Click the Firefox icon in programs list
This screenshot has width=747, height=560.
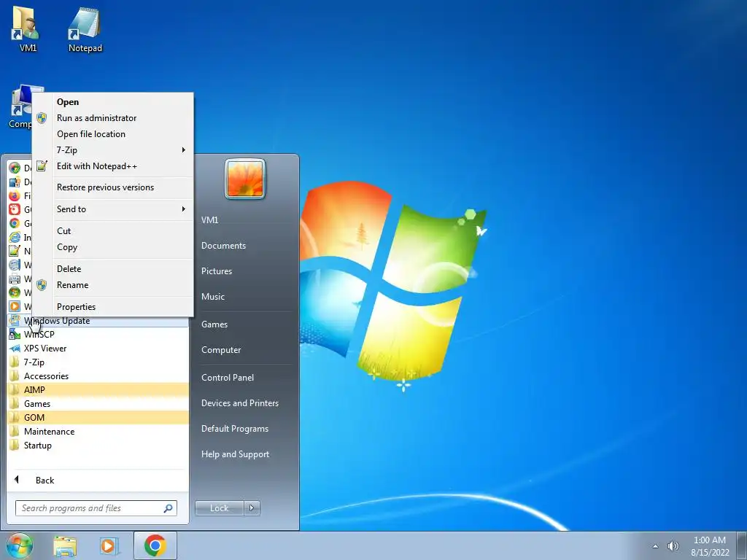click(15, 195)
